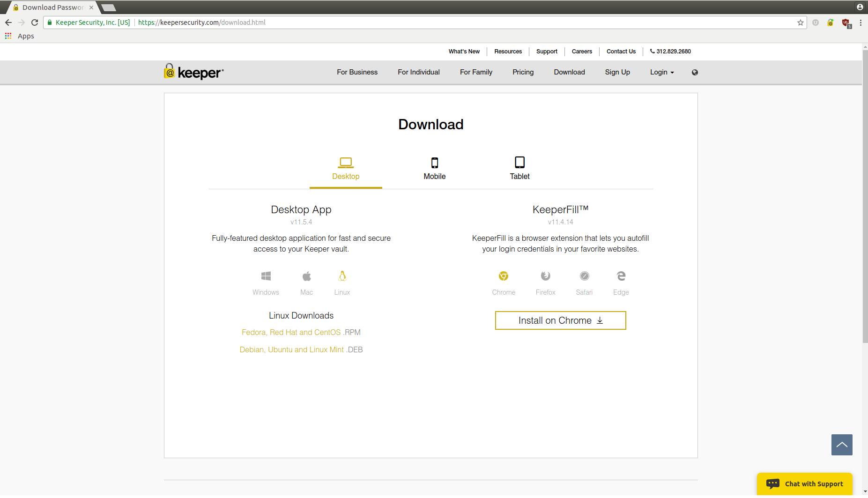Click the globe language selector icon

point(695,73)
